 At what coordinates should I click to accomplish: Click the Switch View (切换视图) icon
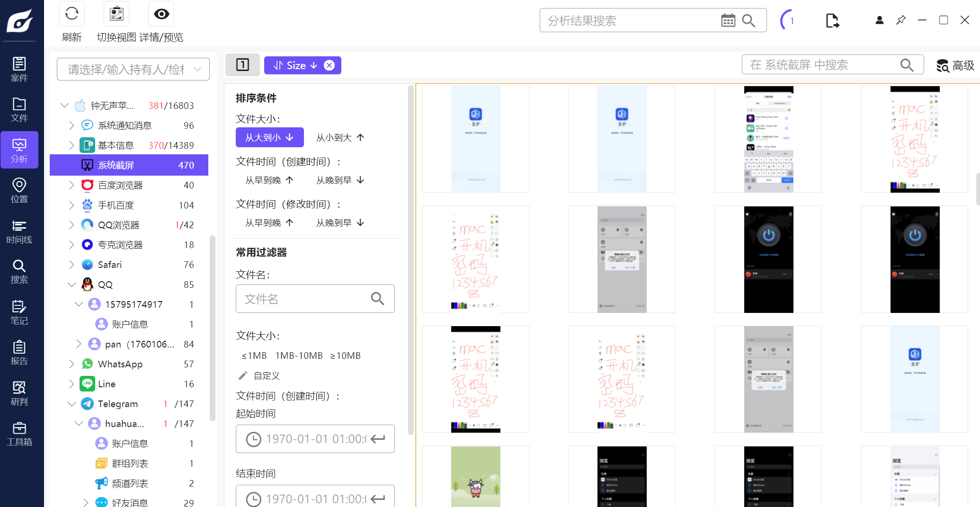pos(116,14)
